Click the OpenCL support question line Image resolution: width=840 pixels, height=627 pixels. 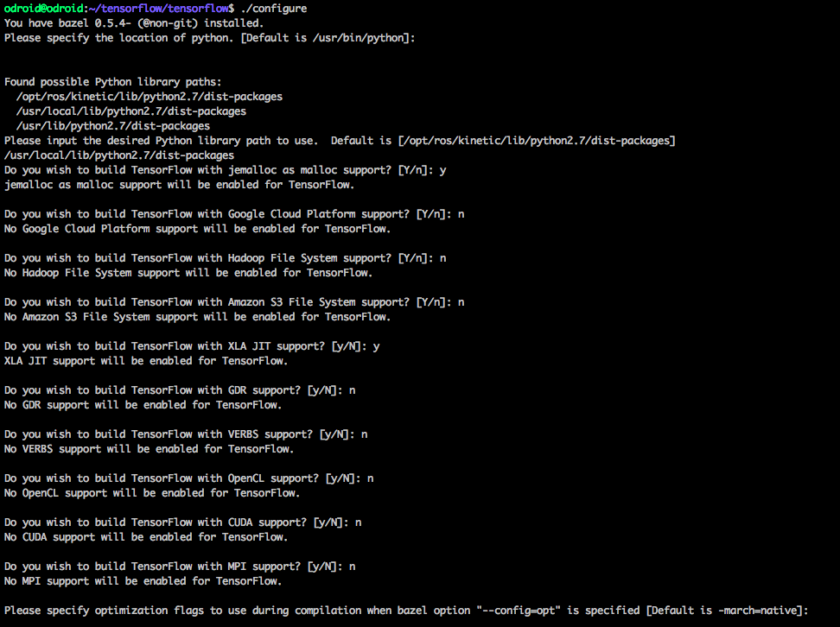coord(188,478)
